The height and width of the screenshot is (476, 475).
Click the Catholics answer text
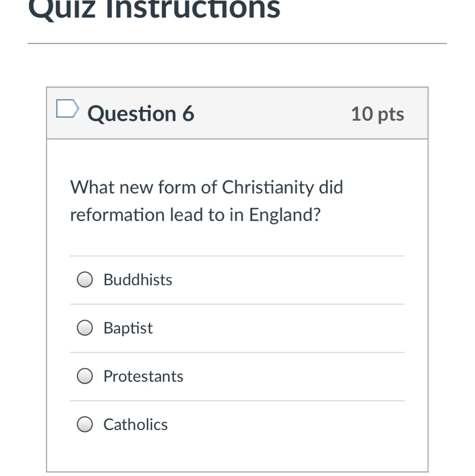[x=135, y=424]
